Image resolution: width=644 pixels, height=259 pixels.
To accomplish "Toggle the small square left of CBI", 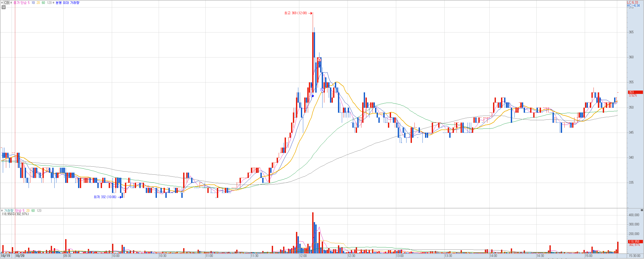I will click(x=2, y=3).
